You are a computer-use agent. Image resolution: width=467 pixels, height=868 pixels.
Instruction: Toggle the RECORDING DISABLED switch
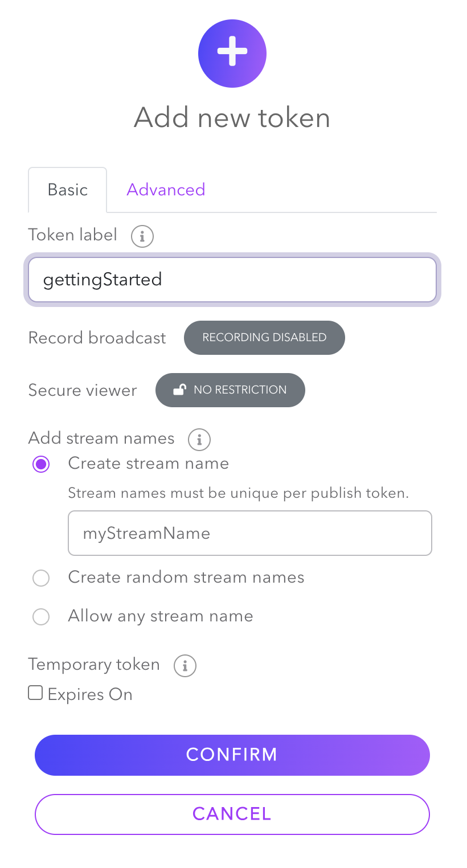[x=264, y=338]
